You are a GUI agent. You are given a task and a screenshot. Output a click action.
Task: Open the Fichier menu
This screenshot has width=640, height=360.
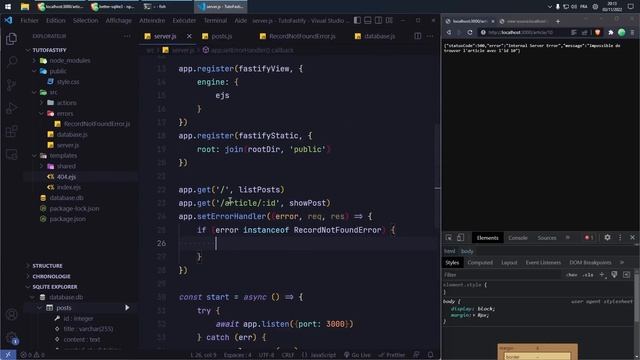(29, 20)
